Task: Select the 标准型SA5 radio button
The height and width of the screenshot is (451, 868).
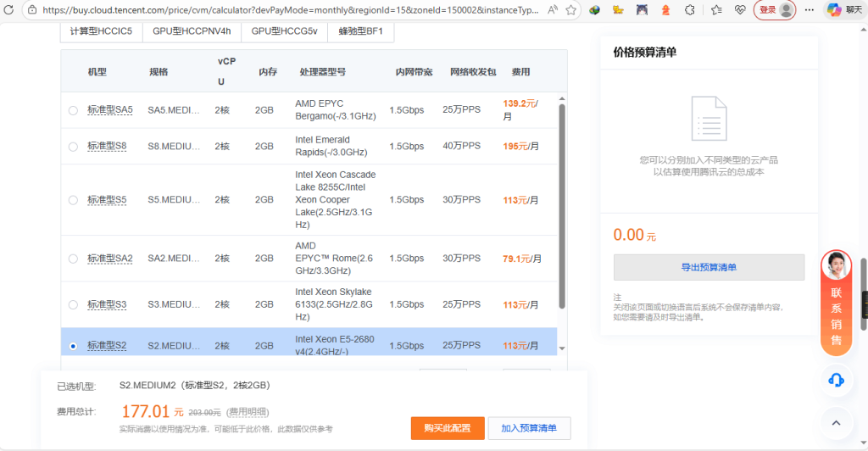Action: [x=73, y=110]
